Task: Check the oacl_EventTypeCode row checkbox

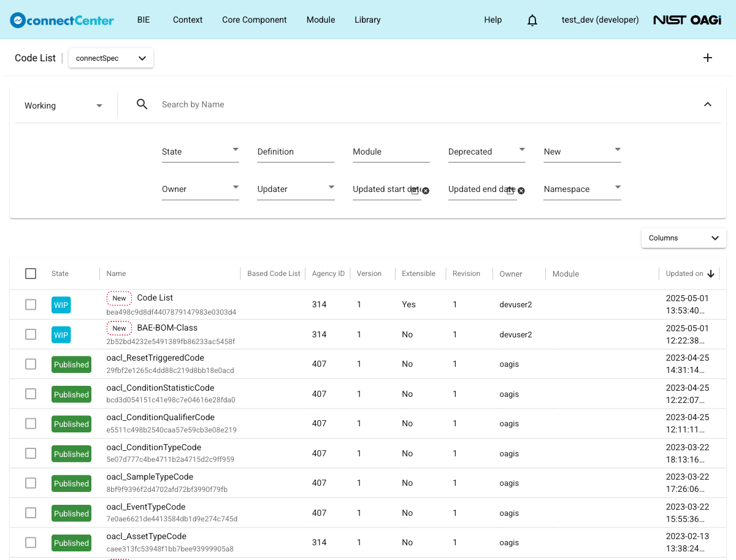Action: (x=31, y=513)
